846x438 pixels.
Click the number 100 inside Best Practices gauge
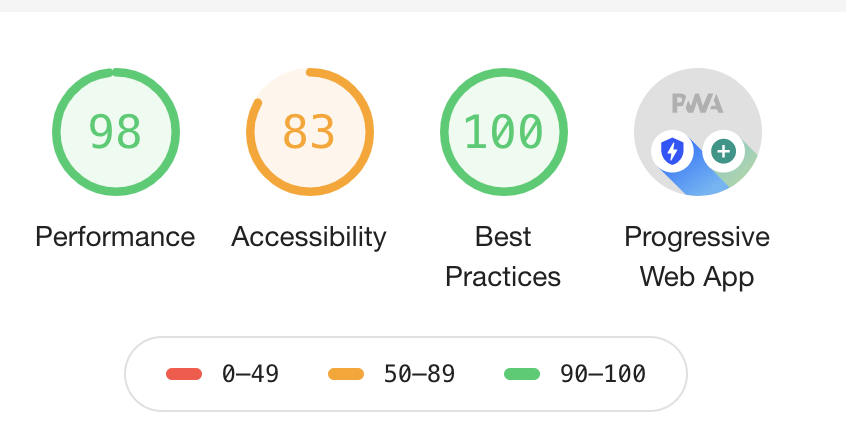point(503,132)
